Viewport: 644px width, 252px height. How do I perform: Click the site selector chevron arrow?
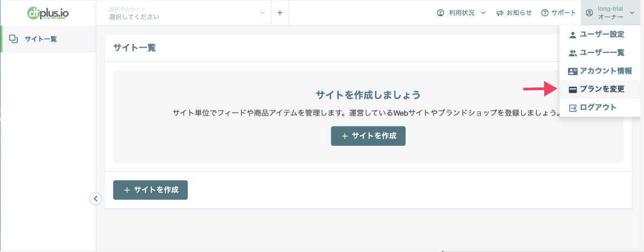coord(263,13)
